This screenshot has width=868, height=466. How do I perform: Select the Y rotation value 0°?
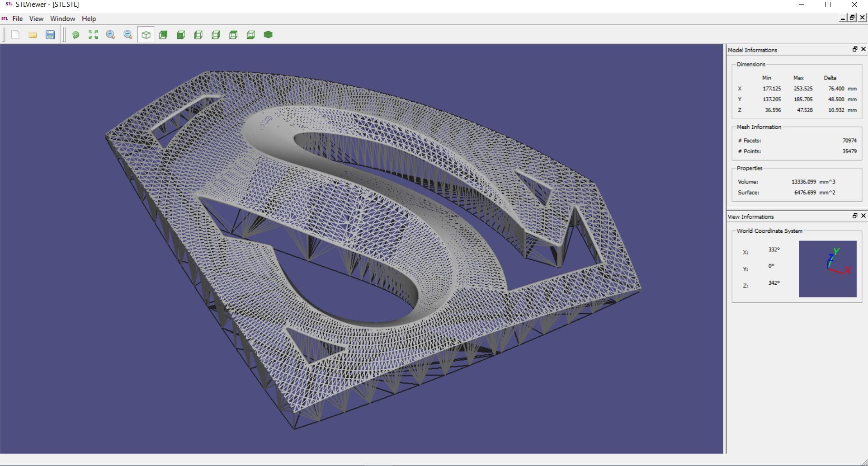point(771,266)
